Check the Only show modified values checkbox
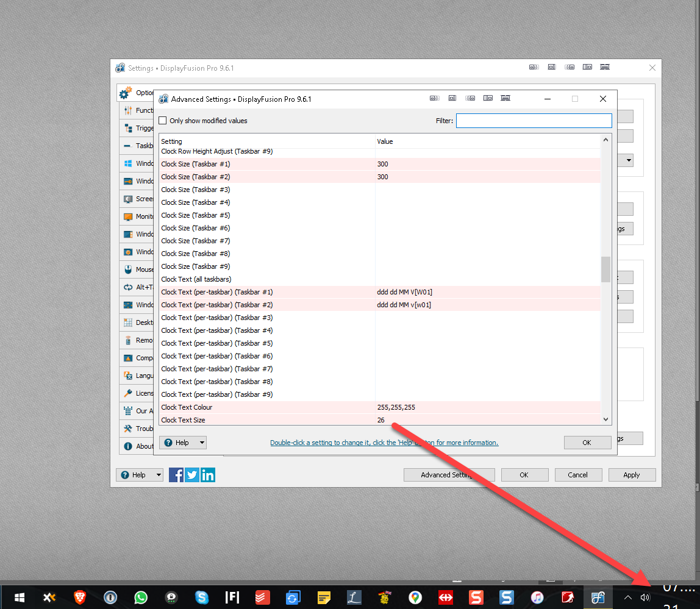The width and height of the screenshot is (700, 609). (x=163, y=121)
